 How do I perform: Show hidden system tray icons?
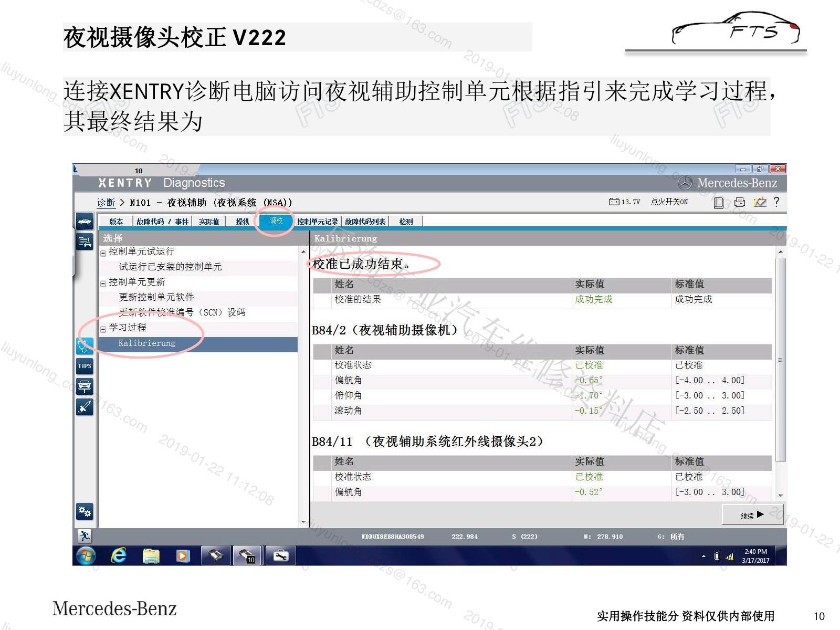pyautogui.click(x=703, y=556)
